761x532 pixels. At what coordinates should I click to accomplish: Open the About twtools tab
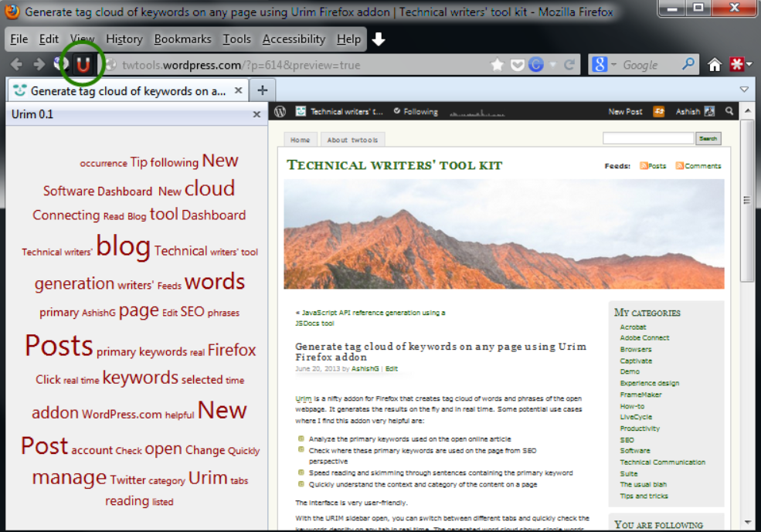tap(352, 140)
